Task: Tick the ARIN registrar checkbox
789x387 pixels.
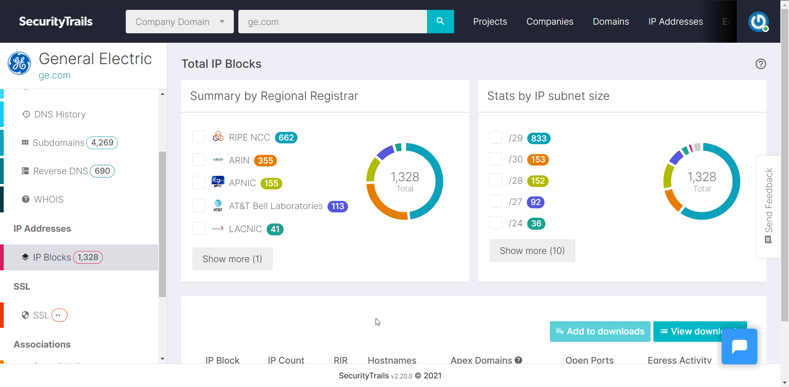Action: [199, 160]
